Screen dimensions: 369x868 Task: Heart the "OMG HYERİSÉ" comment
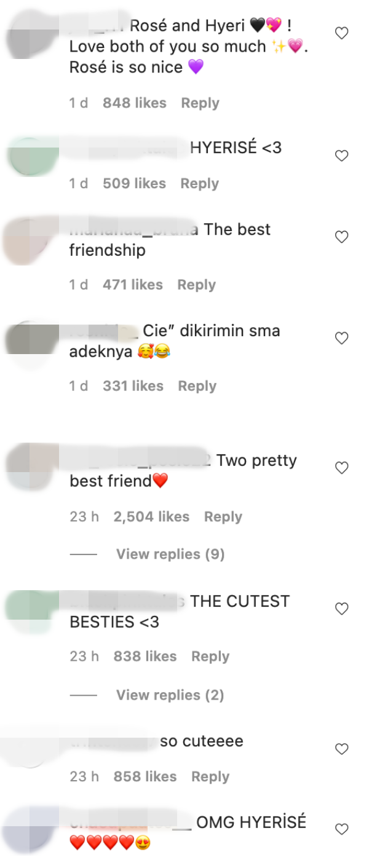pyautogui.click(x=341, y=830)
